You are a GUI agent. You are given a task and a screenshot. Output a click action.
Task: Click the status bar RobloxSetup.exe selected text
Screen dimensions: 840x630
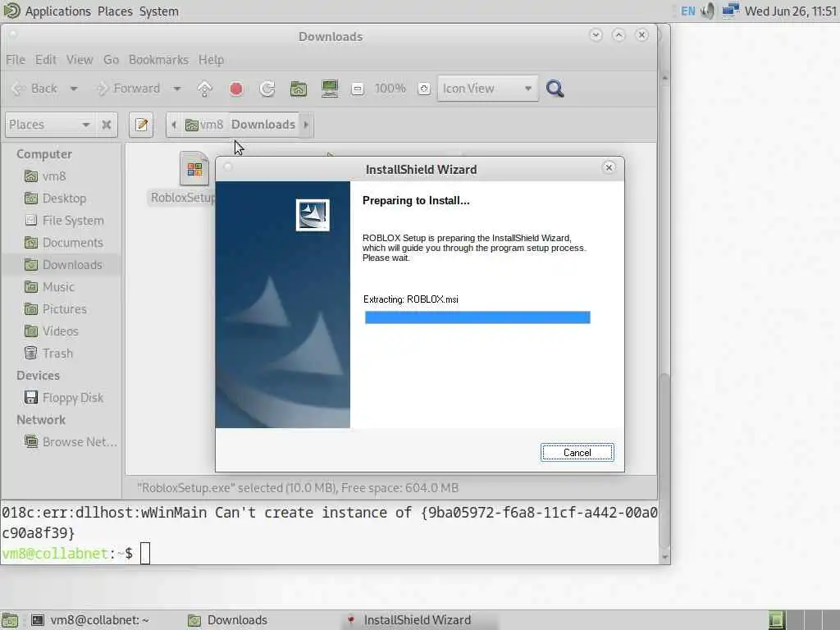(x=298, y=488)
